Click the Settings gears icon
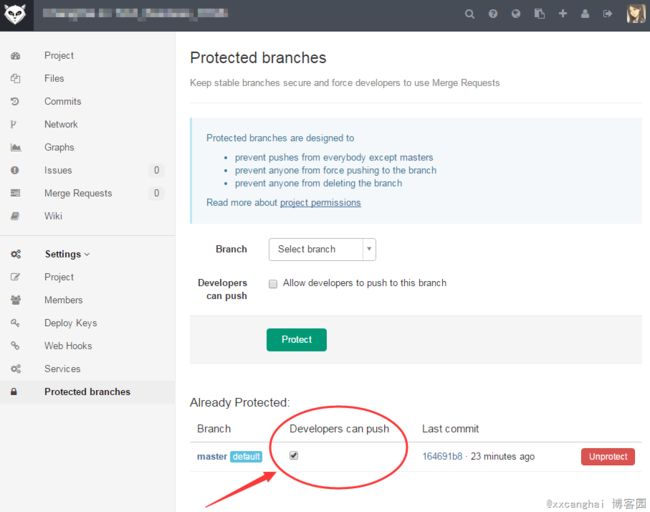Viewport: 650px width, 512px height. (x=16, y=254)
